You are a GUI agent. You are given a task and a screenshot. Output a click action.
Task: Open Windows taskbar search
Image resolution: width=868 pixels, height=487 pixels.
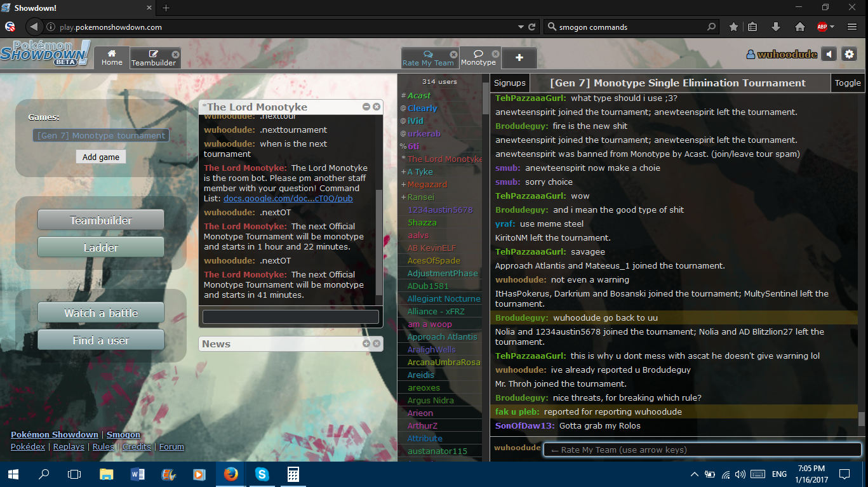coord(44,474)
